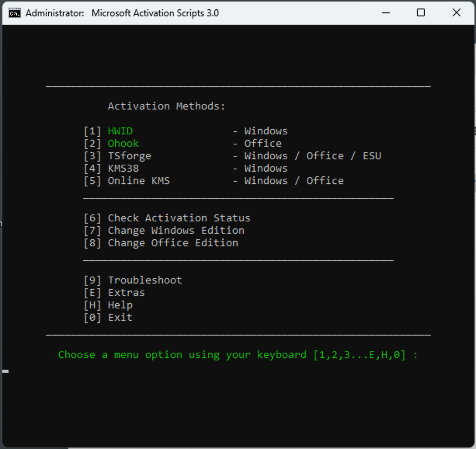Click the separator line above the prompt
This screenshot has height=449, width=476.
pos(239,334)
